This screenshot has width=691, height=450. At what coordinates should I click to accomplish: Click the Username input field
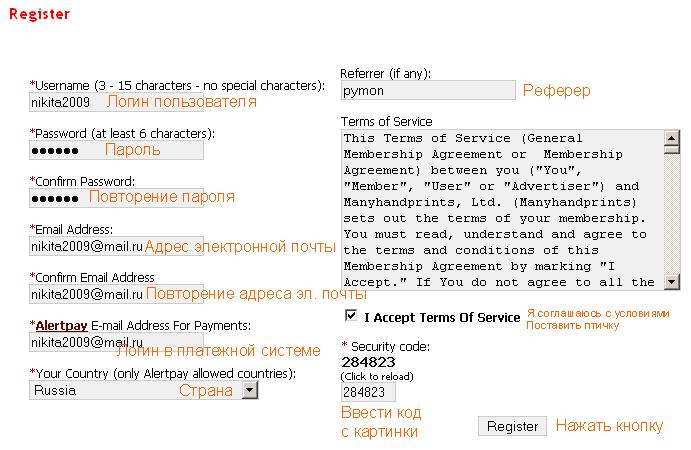(116, 102)
